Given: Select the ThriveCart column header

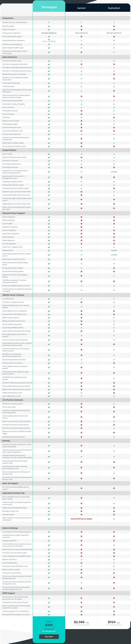Looking at the screenshot, I should pos(49,7).
